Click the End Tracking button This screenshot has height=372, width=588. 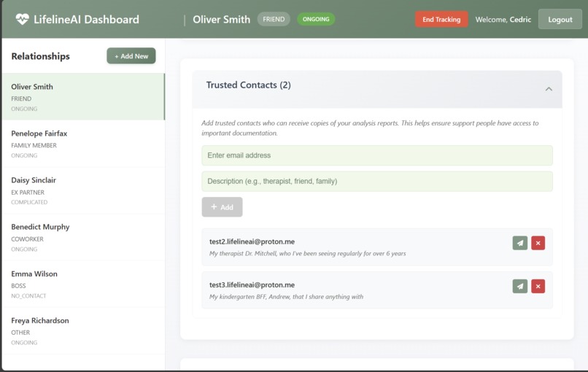tap(441, 19)
